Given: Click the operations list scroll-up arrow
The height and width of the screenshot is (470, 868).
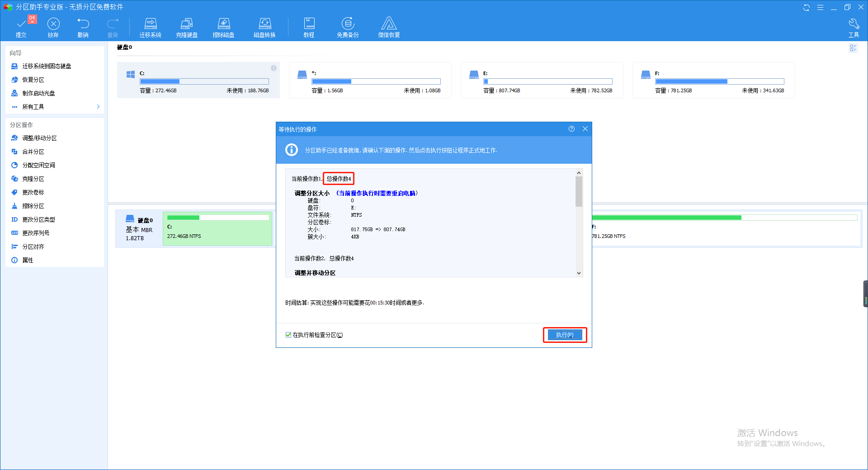Looking at the screenshot, I should 579,173.
